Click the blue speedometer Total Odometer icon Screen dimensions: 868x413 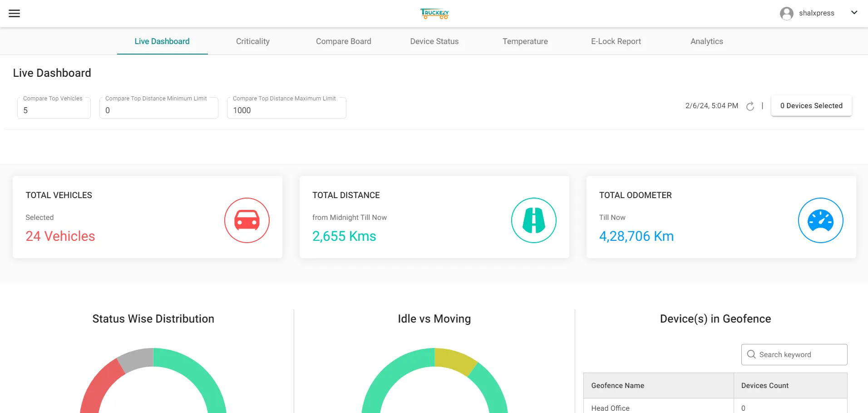pyautogui.click(x=821, y=220)
